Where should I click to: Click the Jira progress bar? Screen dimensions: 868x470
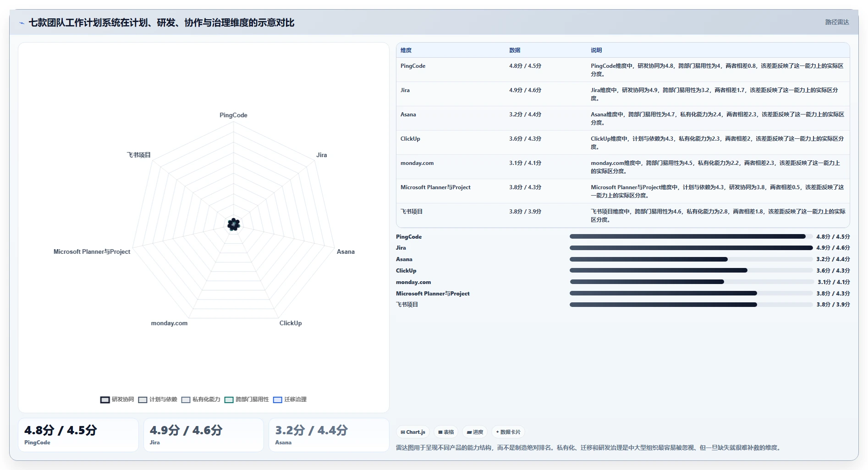click(x=691, y=248)
